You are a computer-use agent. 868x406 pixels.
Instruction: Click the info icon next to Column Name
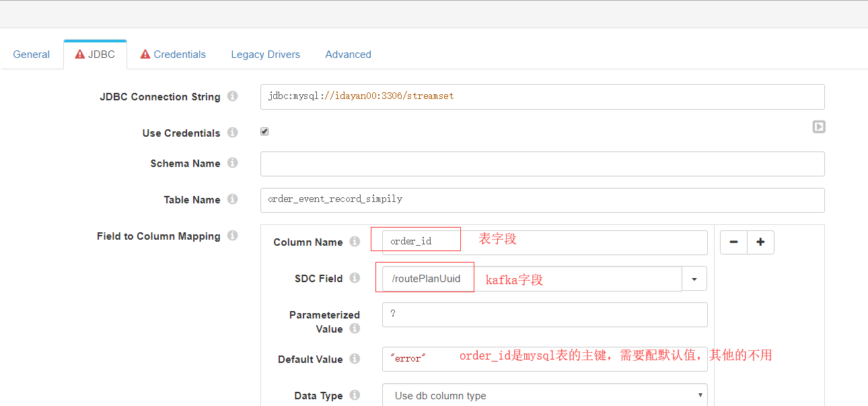pos(355,241)
